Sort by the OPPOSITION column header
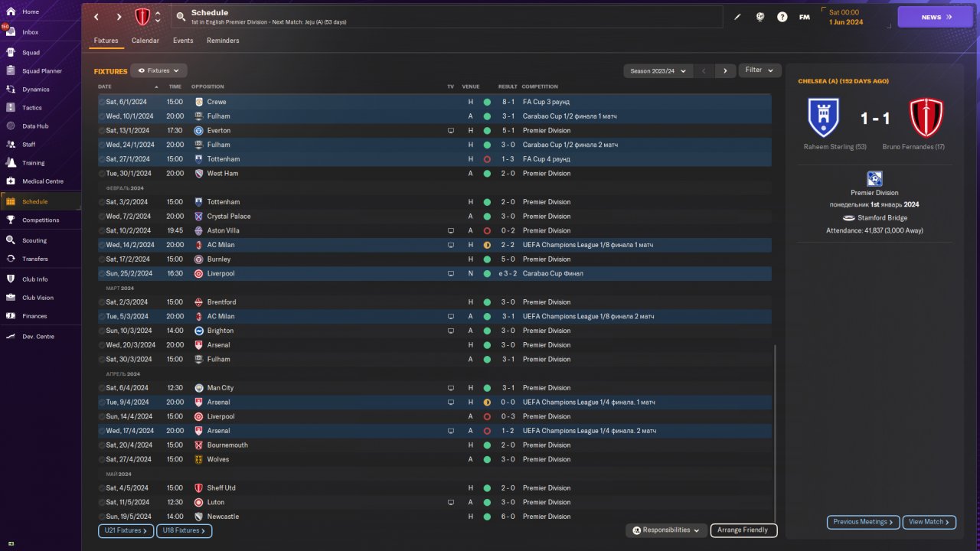The image size is (980, 551). [x=207, y=86]
